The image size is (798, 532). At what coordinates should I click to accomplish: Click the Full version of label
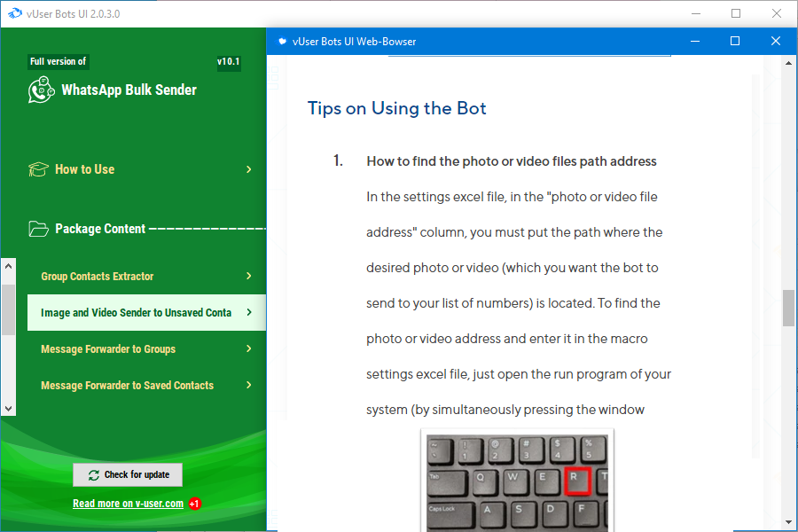(x=58, y=61)
